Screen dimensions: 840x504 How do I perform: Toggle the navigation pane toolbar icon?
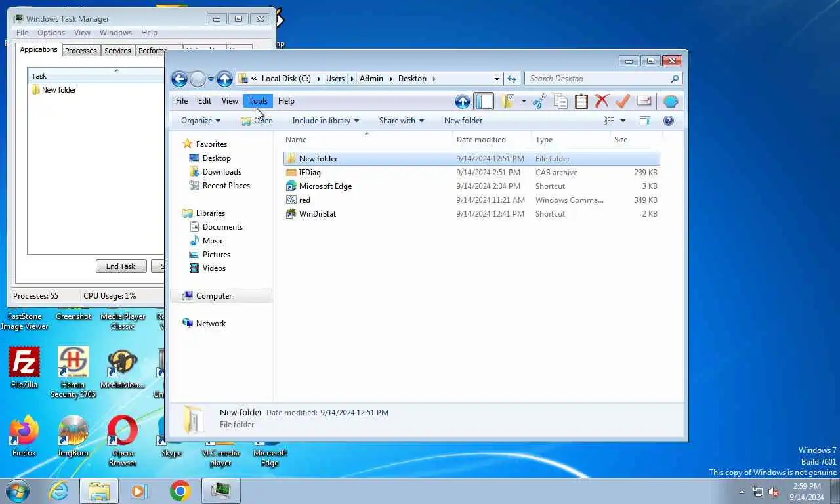click(x=484, y=101)
